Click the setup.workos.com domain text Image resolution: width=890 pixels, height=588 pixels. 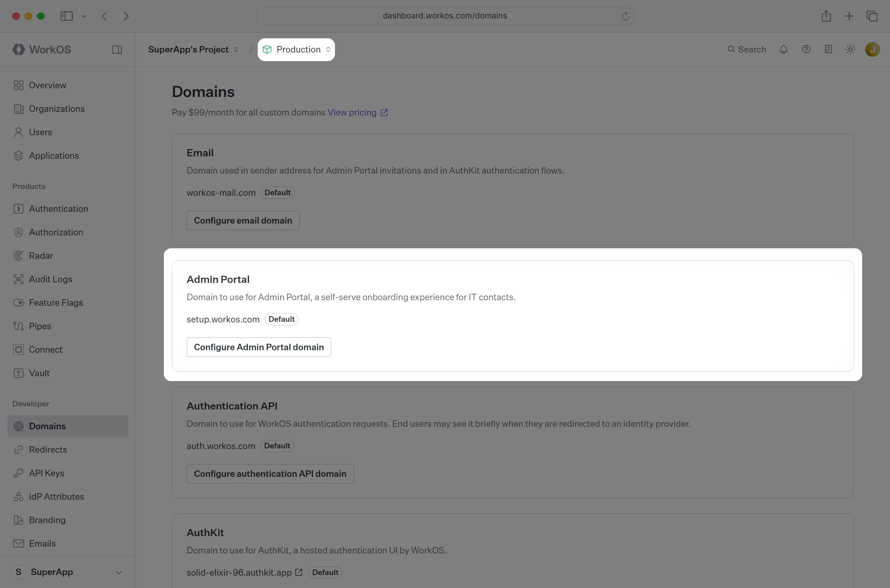click(x=223, y=319)
